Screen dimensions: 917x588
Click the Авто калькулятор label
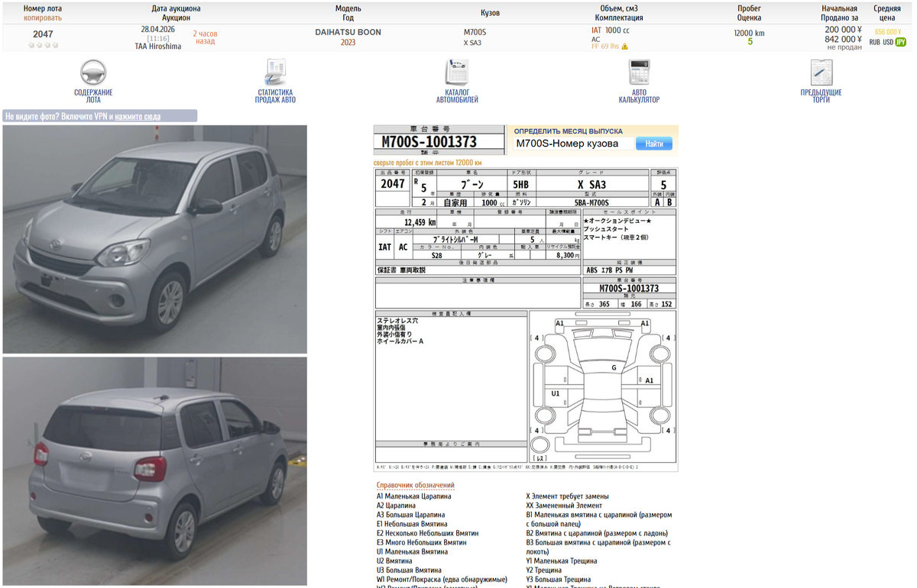tap(639, 96)
